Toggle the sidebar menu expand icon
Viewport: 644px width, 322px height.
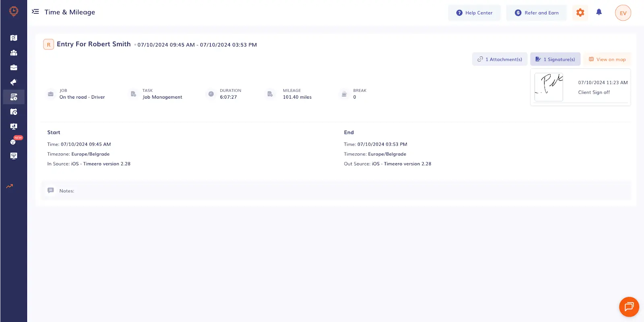pos(35,12)
